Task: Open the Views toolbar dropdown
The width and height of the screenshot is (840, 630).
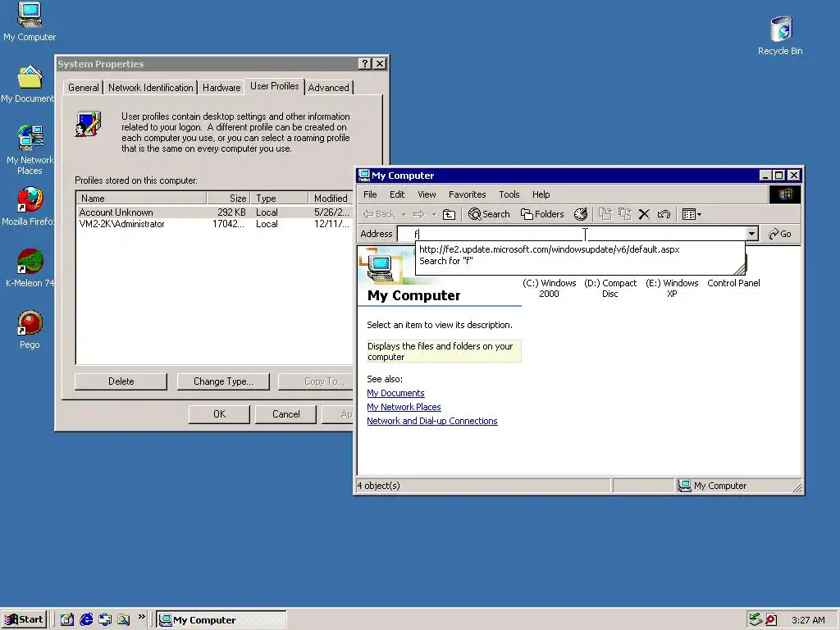Action: pyautogui.click(x=692, y=214)
